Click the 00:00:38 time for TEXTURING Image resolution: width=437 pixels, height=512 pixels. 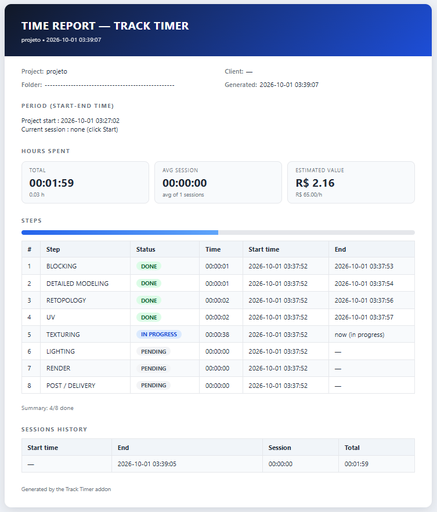coord(217,334)
